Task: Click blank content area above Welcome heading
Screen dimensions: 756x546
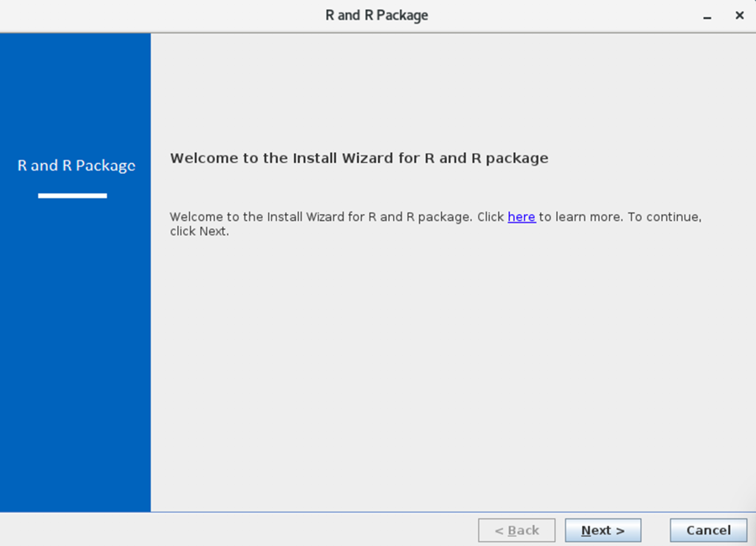Action: pos(454,92)
